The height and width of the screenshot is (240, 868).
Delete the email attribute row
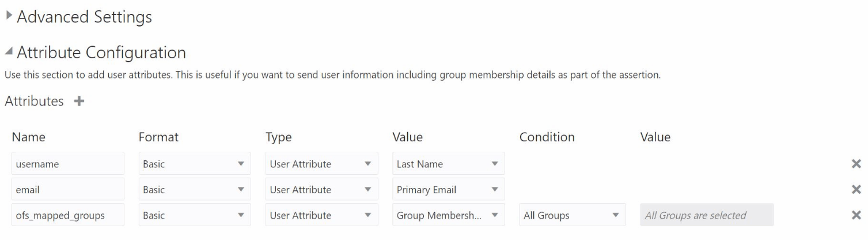tap(856, 189)
